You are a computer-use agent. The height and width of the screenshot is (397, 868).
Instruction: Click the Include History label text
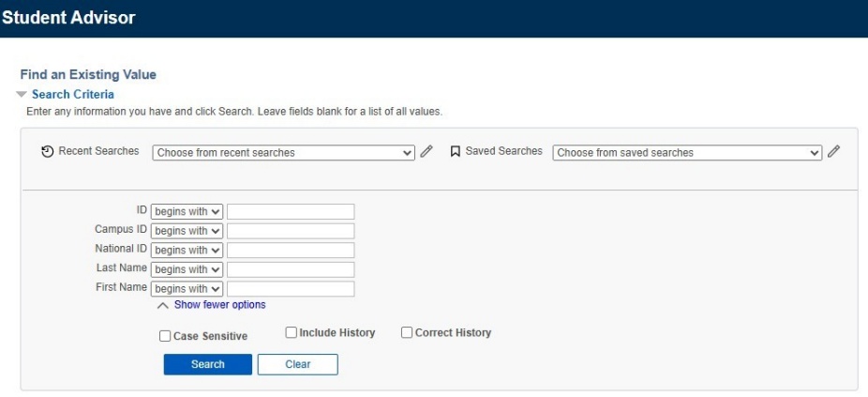click(337, 332)
